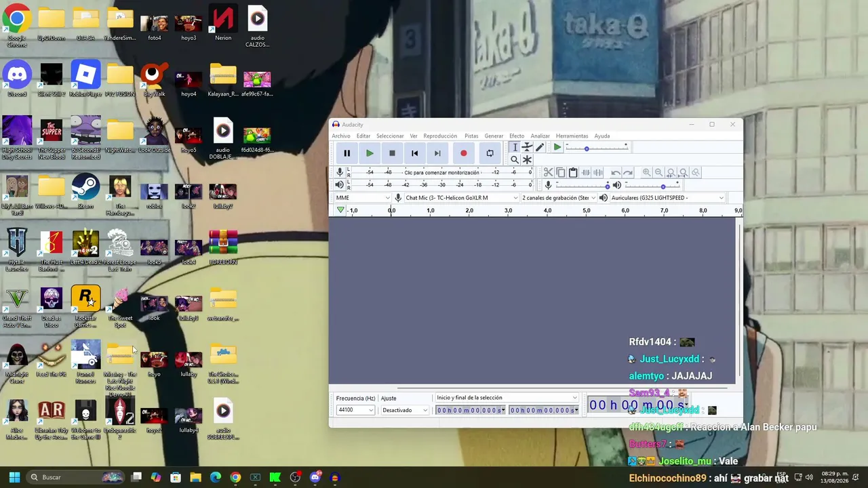Click the green timeline playhead triangle
Viewport: 868px width, 488px height.
(x=340, y=210)
